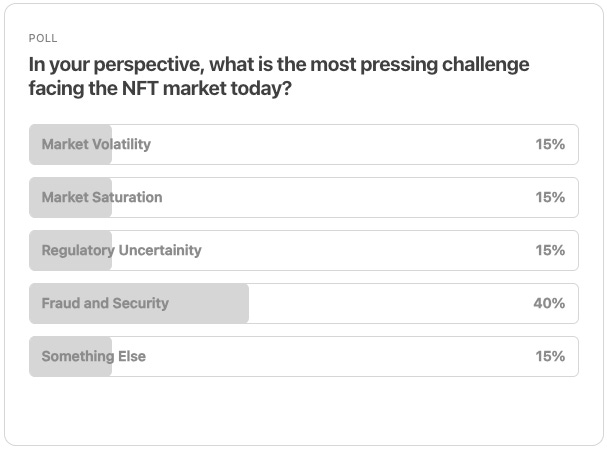Click the poll question heading text

coord(279,76)
